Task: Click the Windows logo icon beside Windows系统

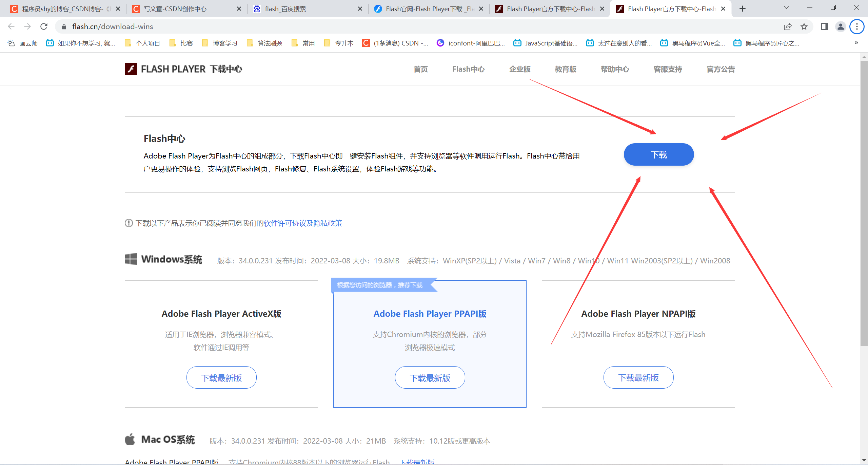Action: pyautogui.click(x=131, y=259)
